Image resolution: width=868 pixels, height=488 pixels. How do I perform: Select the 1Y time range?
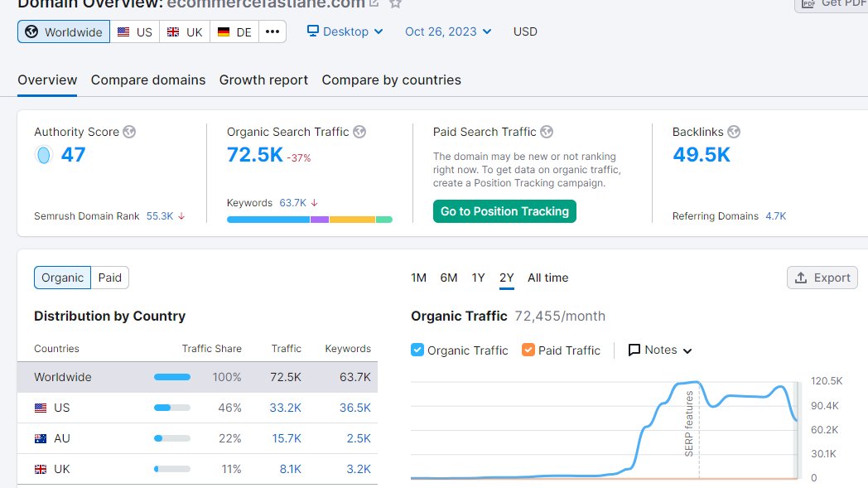478,278
